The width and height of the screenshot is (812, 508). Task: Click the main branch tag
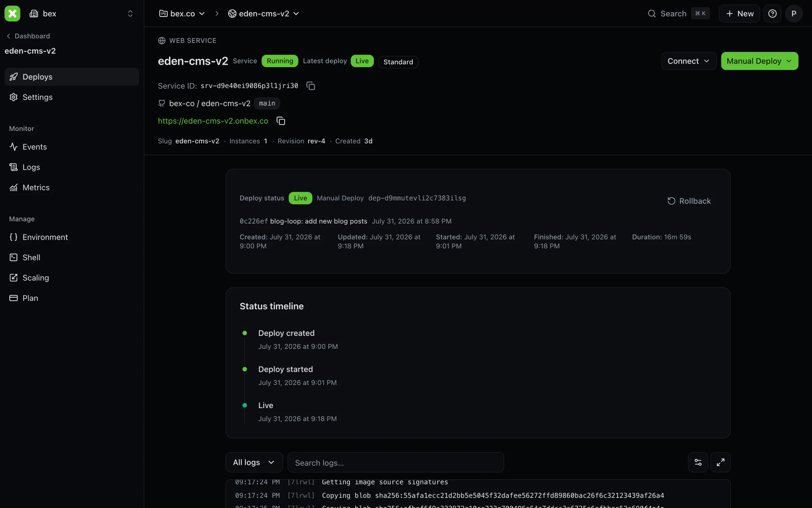coord(267,103)
